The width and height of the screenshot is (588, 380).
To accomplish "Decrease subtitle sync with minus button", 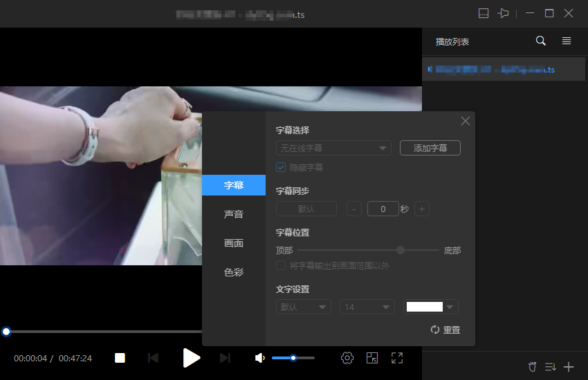I will [353, 209].
